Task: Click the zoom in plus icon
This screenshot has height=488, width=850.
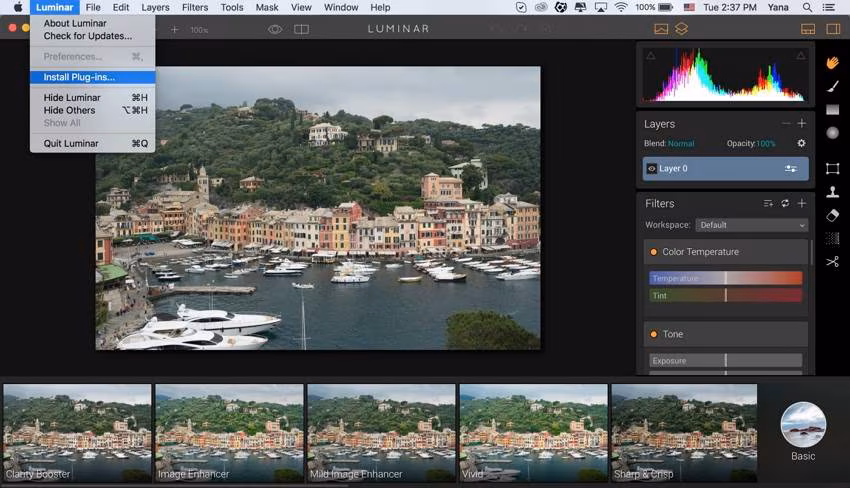Action: (x=175, y=29)
